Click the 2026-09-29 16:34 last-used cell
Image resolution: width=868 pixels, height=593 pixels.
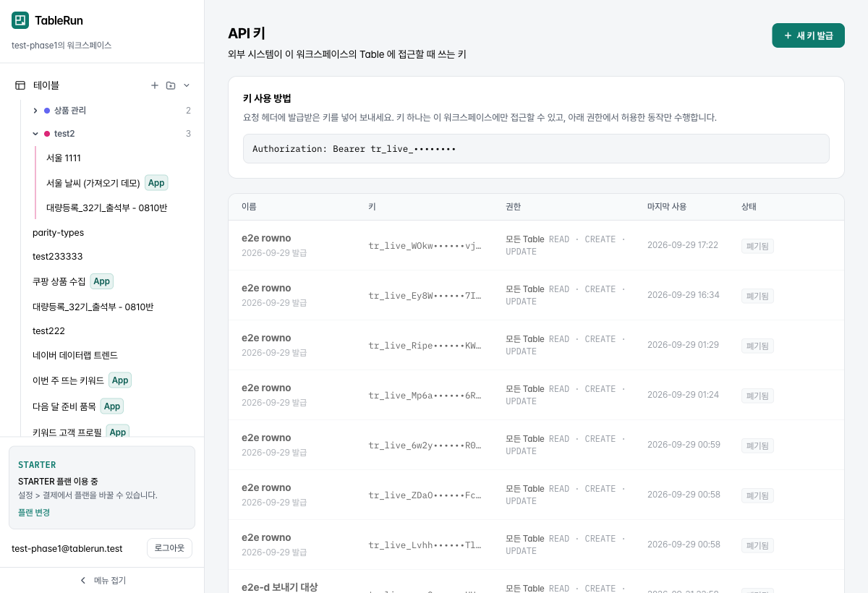684,295
